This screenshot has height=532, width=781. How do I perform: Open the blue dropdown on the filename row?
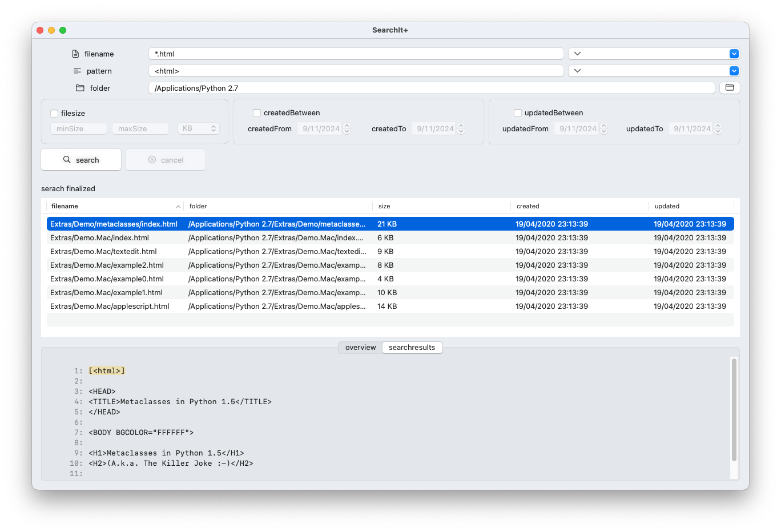coord(732,53)
